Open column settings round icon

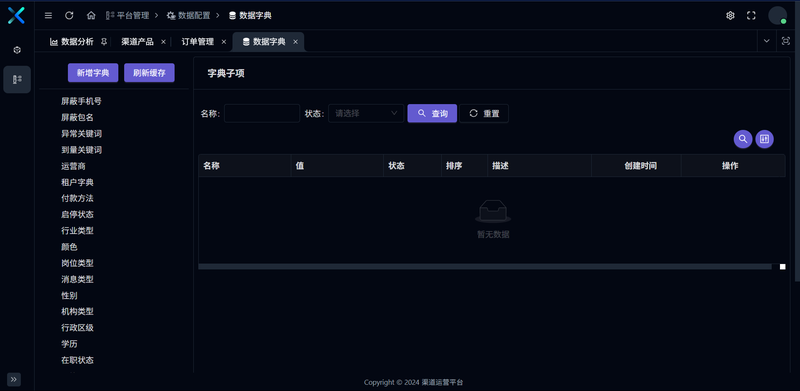click(764, 139)
